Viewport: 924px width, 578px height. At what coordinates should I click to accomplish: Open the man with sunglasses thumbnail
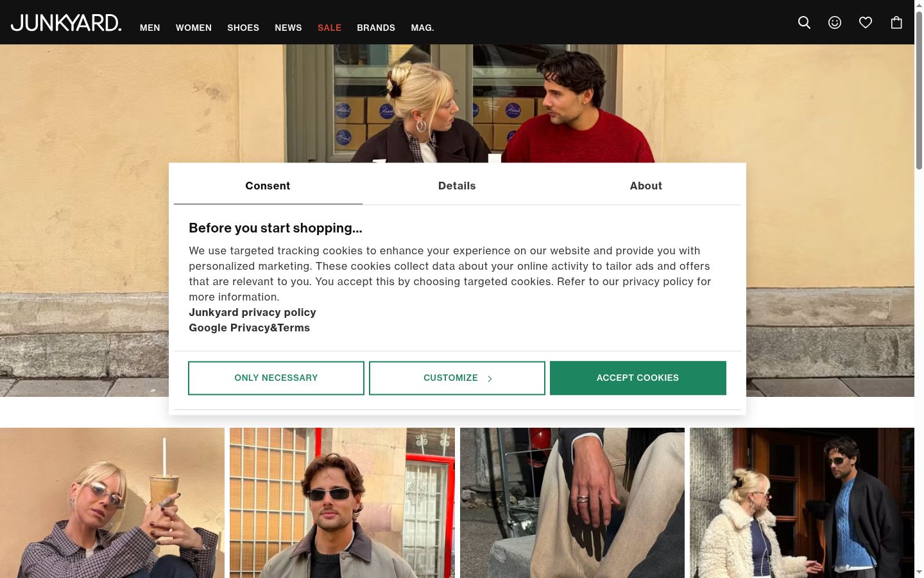(342, 503)
